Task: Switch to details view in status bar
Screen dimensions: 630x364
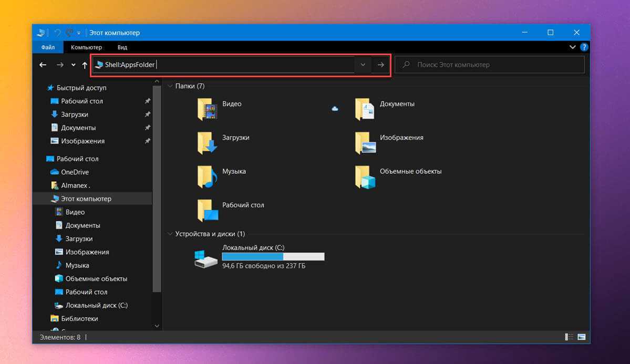Action: (569, 337)
